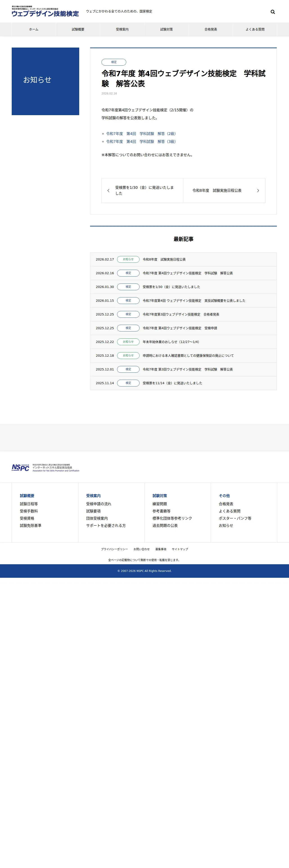
Task: Open よくある質問 in the navigation bar
Action: click(255, 29)
